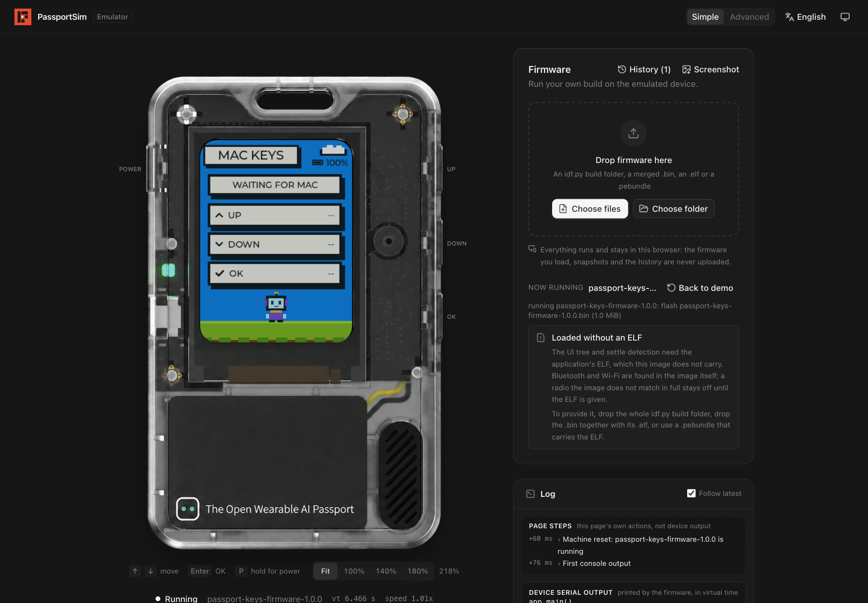Click the down arrow key hint

[x=150, y=571]
